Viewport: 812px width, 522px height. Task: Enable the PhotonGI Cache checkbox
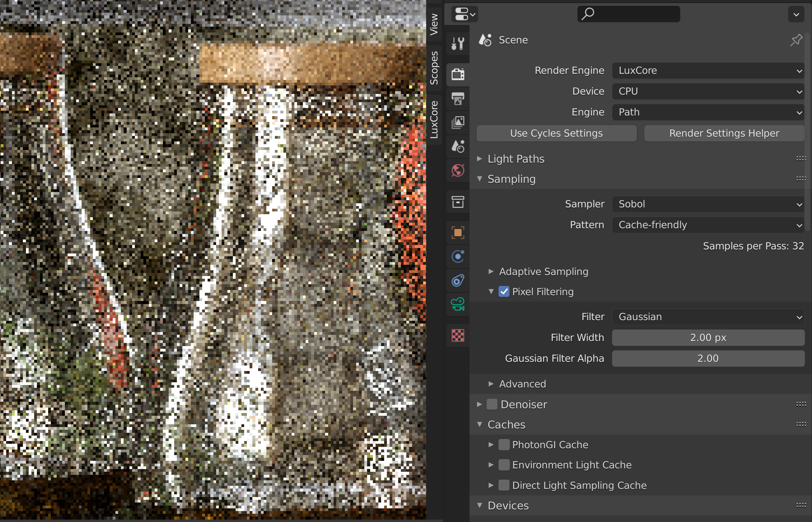(x=504, y=445)
